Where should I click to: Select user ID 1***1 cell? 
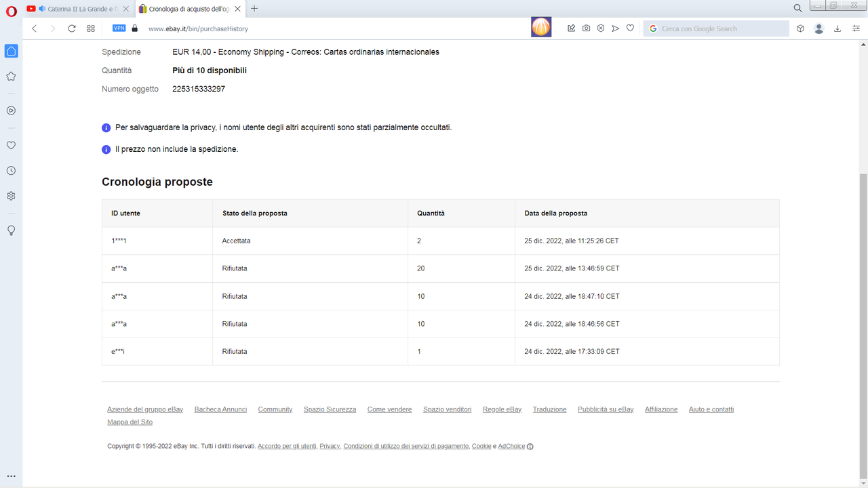coord(157,241)
